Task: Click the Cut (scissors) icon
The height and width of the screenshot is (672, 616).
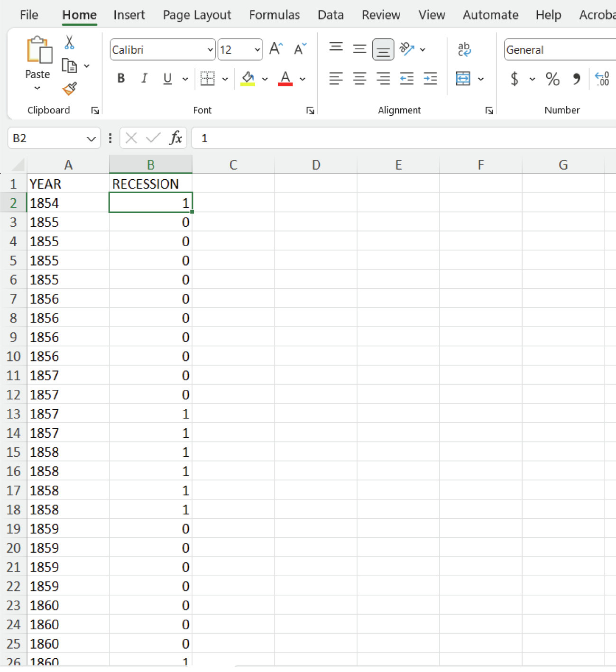Action: [x=69, y=43]
